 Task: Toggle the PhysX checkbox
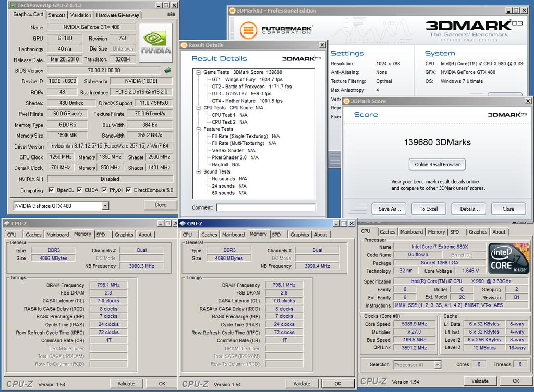(104, 190)
